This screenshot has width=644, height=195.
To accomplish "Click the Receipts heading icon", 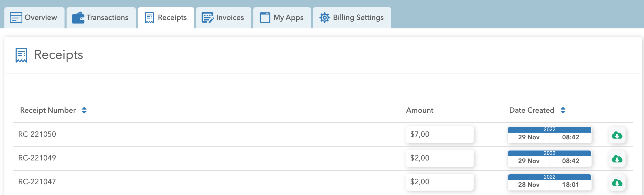I will (x=21, y=55).
